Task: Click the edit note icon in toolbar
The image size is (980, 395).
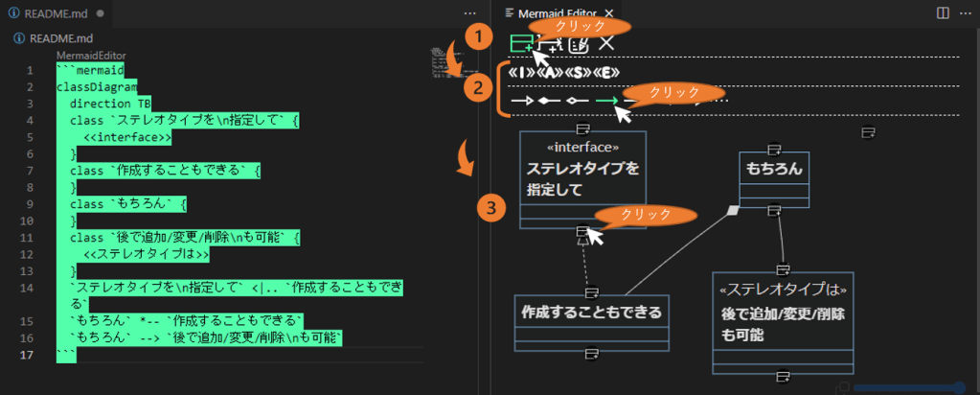Action: click(x=578, y=43)
